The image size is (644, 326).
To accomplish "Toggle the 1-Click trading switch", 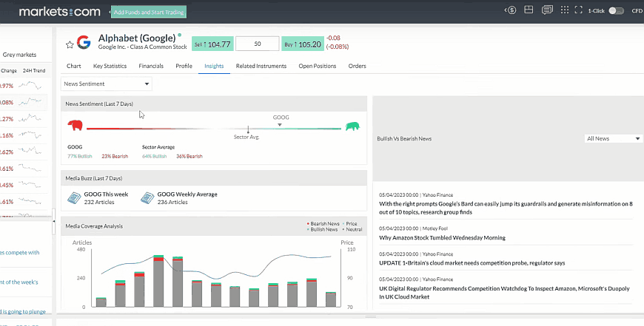I will coord(615,10).
